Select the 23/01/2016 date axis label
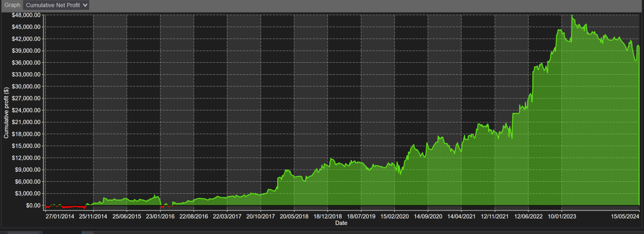Viewport: 644px width, 234px height. (160, 216)
